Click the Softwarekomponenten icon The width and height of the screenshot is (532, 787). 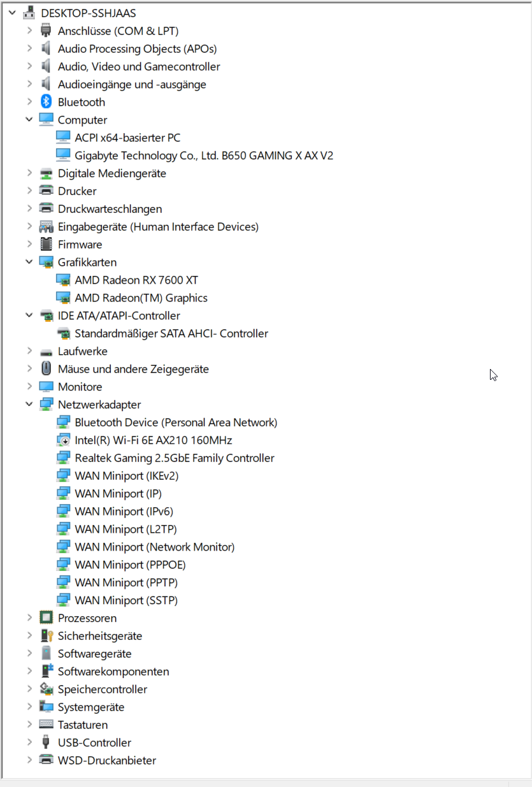(46, 671)
